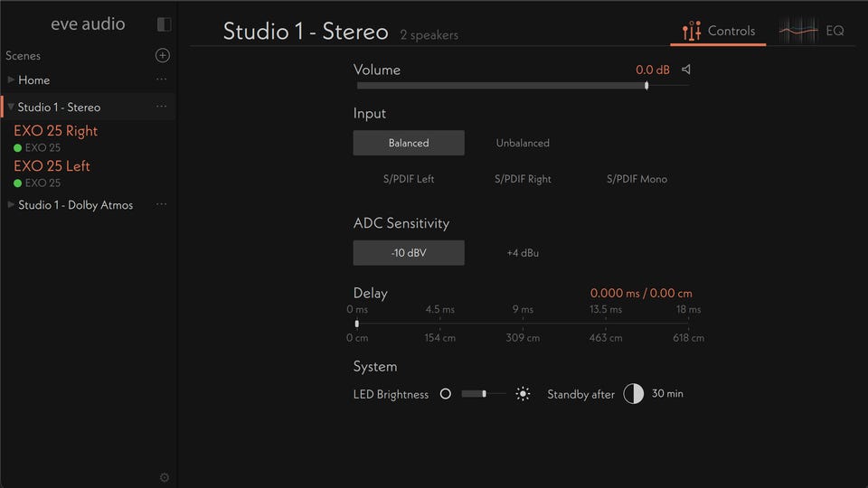Image resolution: width=868 pixels, height=488 pixels.
Task: Add a new scene with plus icon
Action: click(162, 55)
